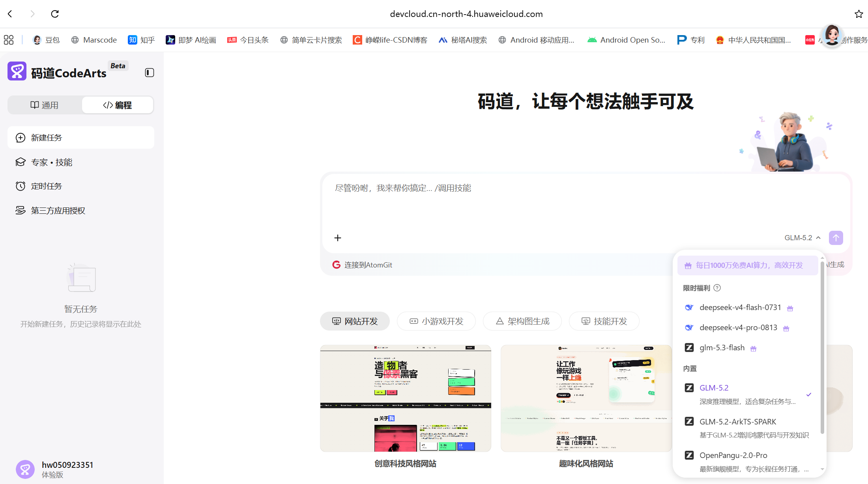Open the 秘塔AI搜索 bookmark
This screenshot has width=868, height=484.
tap(463, 40)
